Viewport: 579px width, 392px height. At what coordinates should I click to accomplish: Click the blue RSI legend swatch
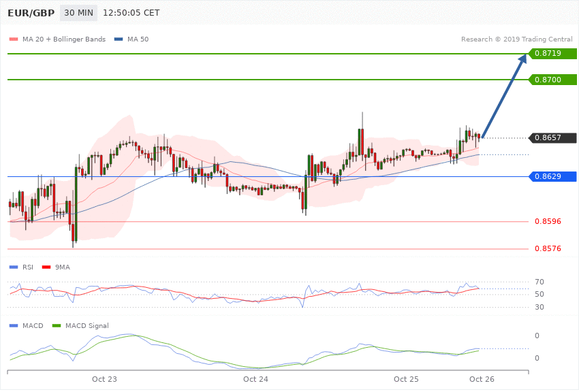[x=14, y=267]
